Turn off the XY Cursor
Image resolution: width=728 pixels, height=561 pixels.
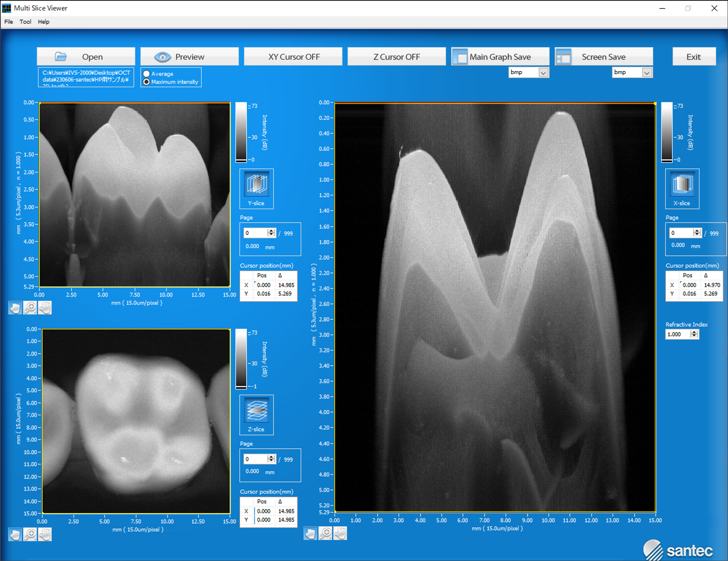[x=293, y=56]
